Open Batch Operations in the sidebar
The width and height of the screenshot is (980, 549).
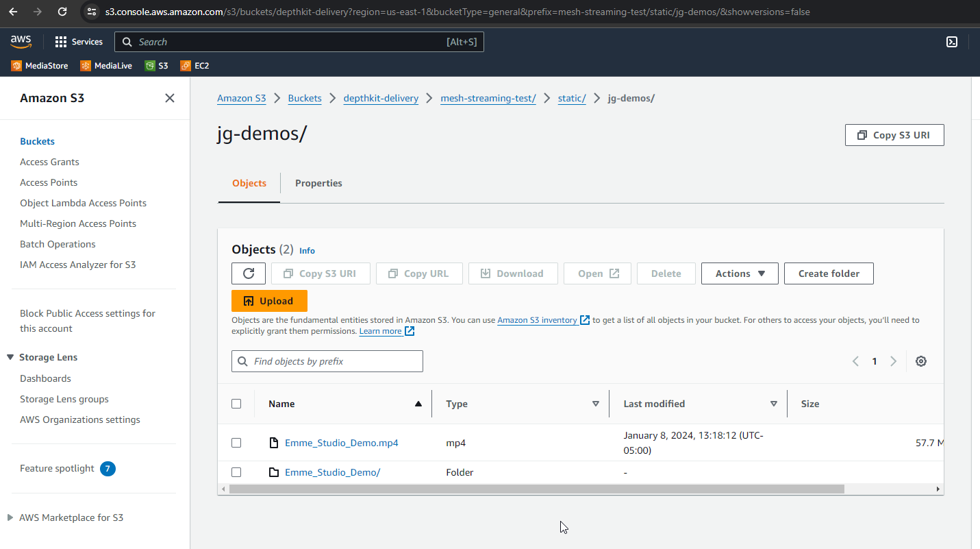point(58,244)
